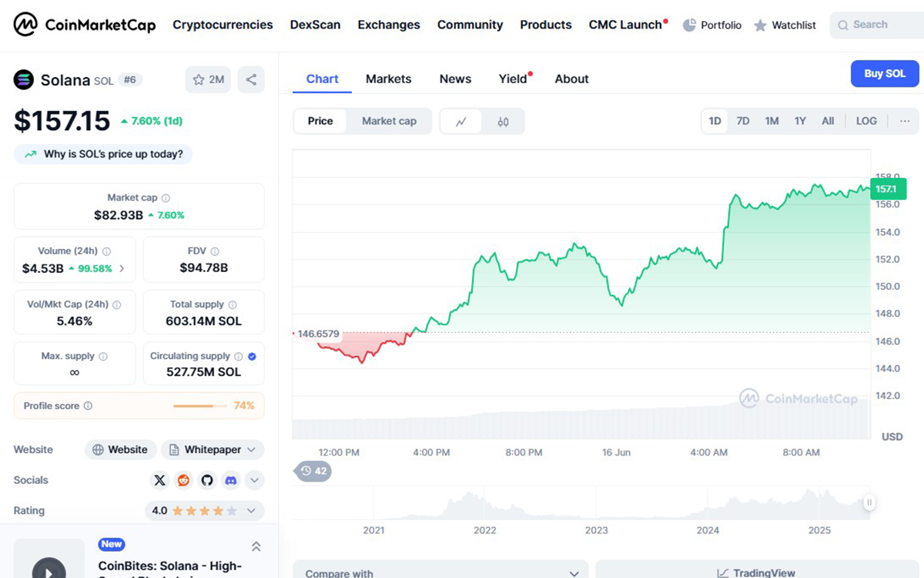Click the 157.1 current price label
924x578 pixels.
click(x=888, y=189)
